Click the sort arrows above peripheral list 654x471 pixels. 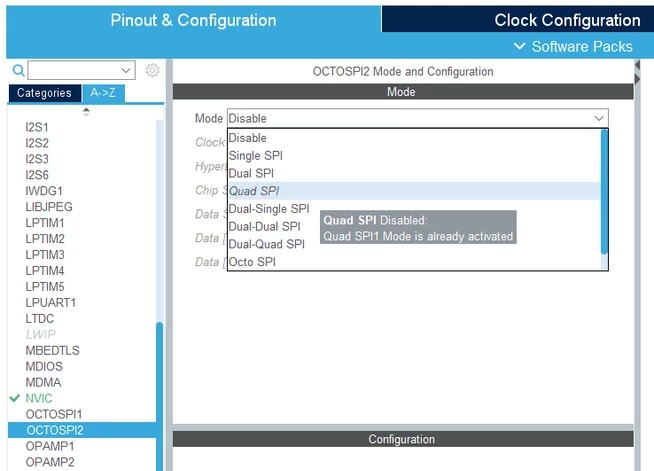click(86, 112)
